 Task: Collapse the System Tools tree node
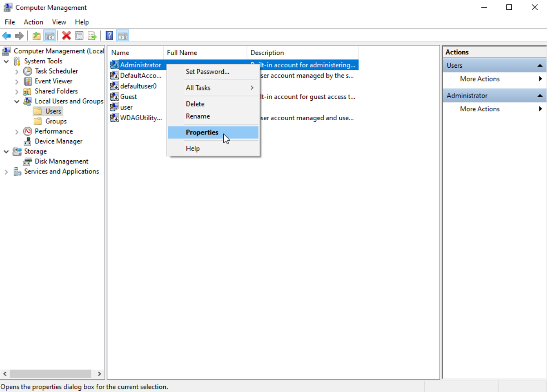tap(6, 61)
